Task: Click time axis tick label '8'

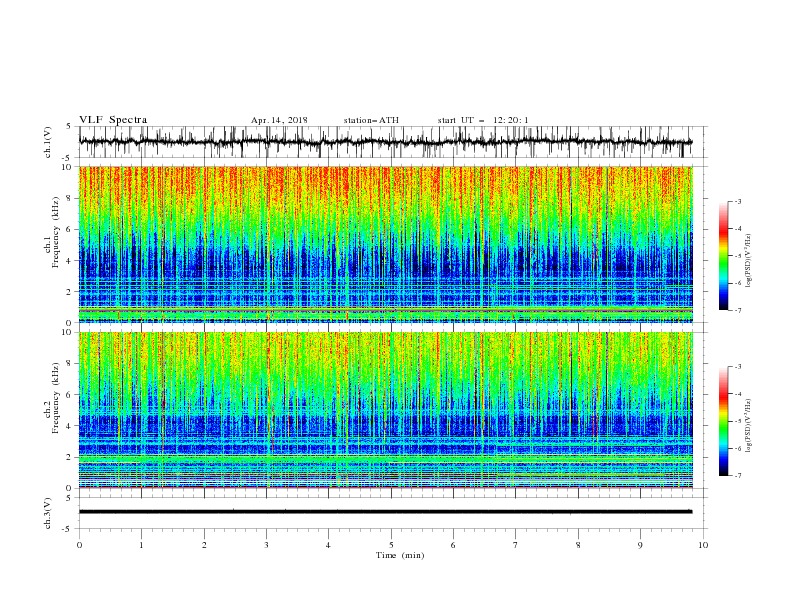Action: click(x=578, y=545)
